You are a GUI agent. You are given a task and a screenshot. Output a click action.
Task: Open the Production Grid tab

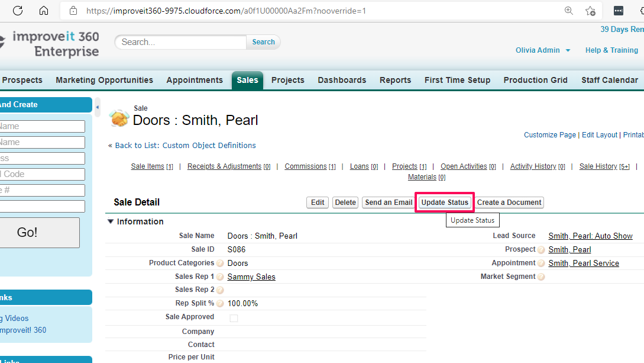[x=536, y=80]
